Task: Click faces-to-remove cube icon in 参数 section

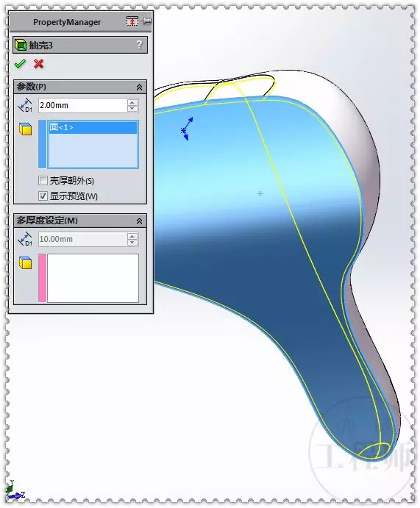Action: [25, 129]
